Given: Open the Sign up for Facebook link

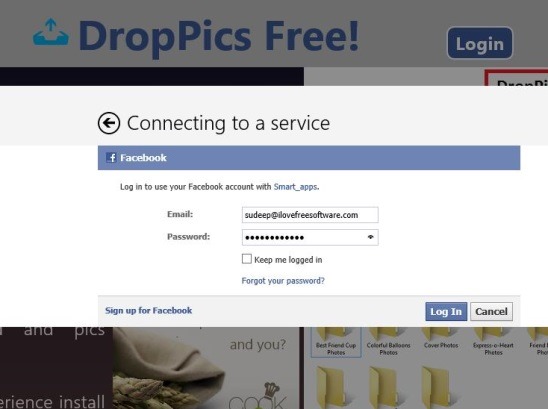Looking at the screenshot, I should (149, 310).
